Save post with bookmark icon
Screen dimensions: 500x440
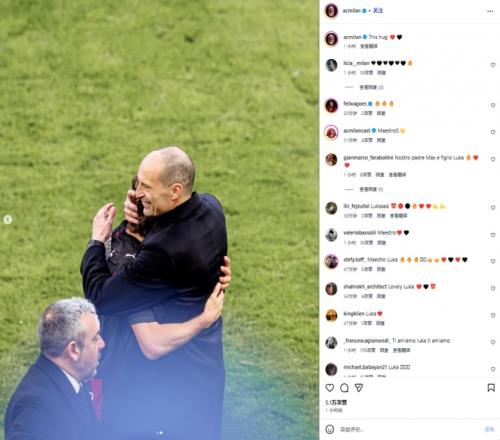pyautogui.click(x=491, y=388)
